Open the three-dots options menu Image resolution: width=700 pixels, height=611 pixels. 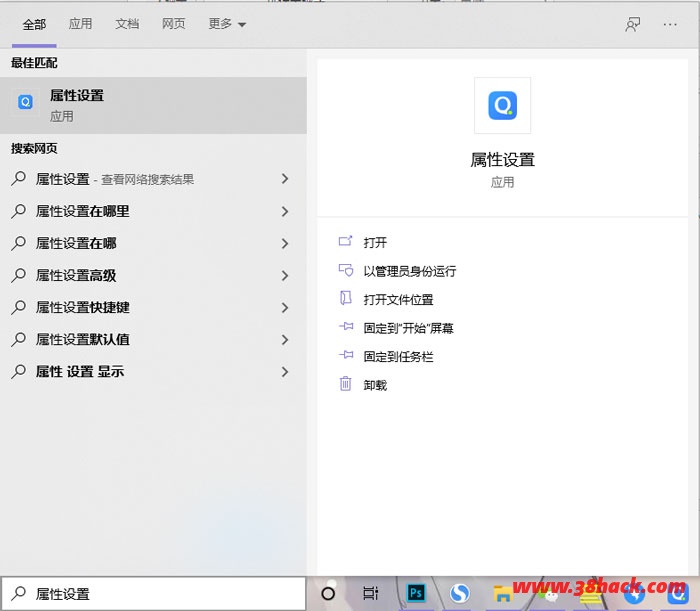click(x=670, y=25)
